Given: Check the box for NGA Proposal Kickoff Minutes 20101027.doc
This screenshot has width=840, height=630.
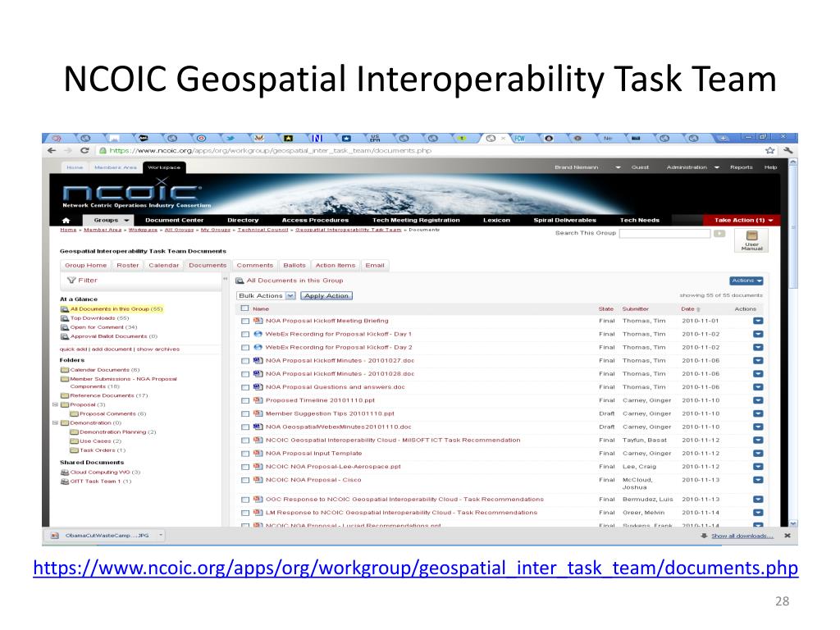Looking at the screenshot, I should pos(244,361).
